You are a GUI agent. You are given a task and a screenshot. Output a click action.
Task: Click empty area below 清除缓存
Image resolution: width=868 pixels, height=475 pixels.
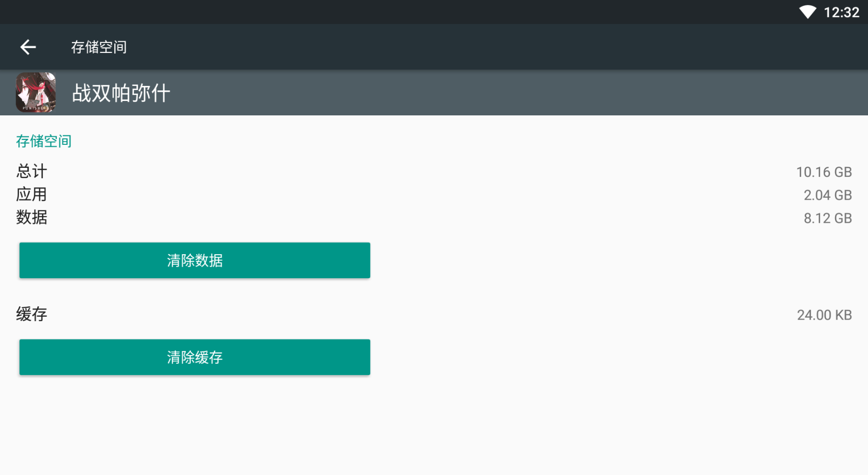point(434,425)
